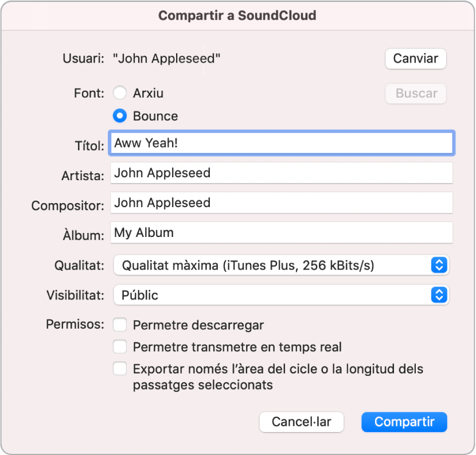Click Cancel·lar to dismiss the dialog
This screenshot has width=476, height=455.
(301, 422)
